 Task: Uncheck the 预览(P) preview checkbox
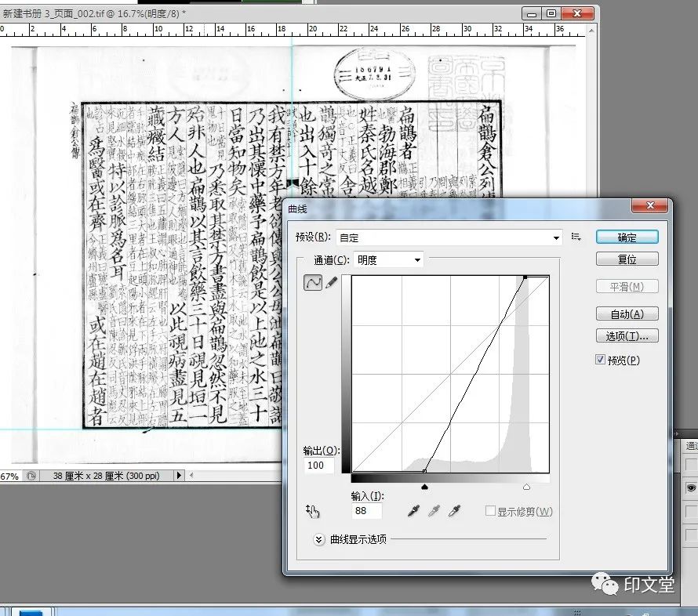(601, 360)
